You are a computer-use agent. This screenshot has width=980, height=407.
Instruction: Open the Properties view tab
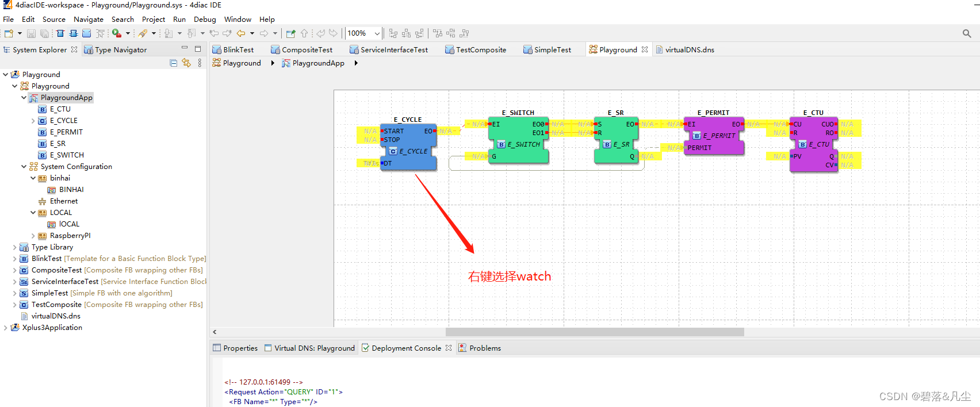pyautogui.click(x=235, y=348)
